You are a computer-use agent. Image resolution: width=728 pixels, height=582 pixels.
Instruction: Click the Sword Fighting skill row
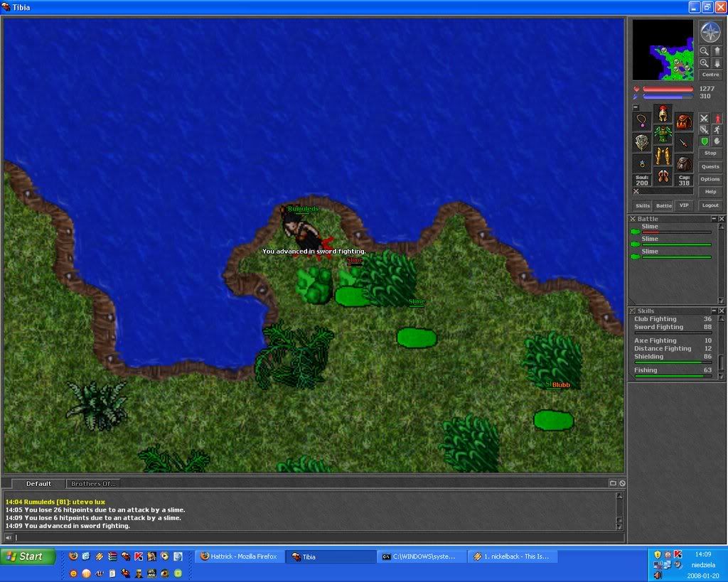click(673, 327)
